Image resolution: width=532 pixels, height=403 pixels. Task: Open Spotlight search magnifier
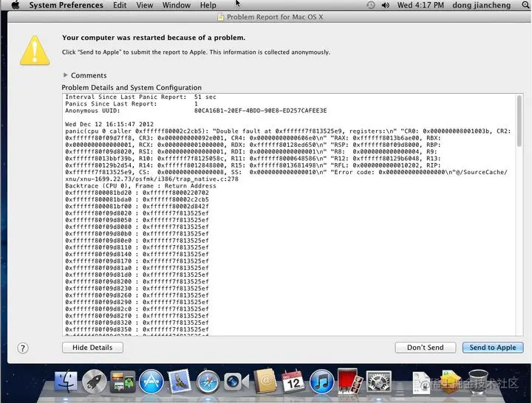(525, 5)
